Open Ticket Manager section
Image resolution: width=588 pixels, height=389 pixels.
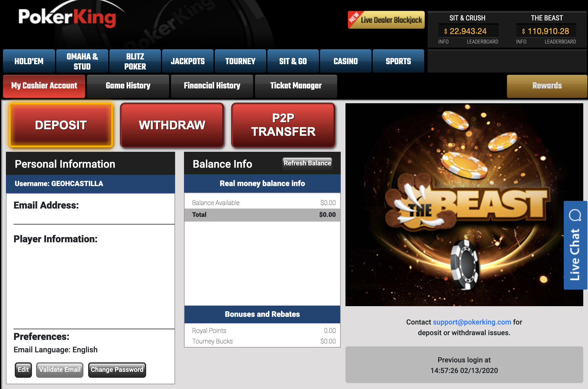[295, 85]
